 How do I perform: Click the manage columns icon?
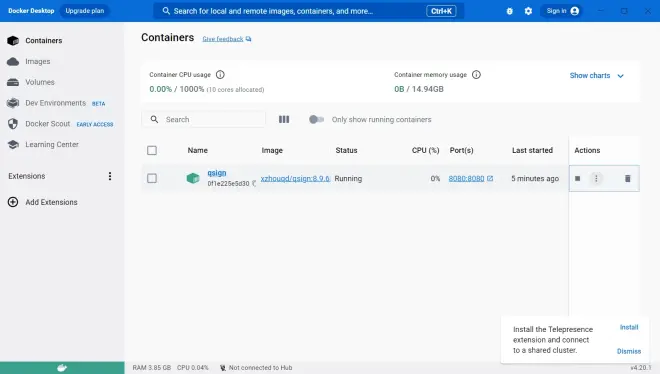(x=284, y=119)
